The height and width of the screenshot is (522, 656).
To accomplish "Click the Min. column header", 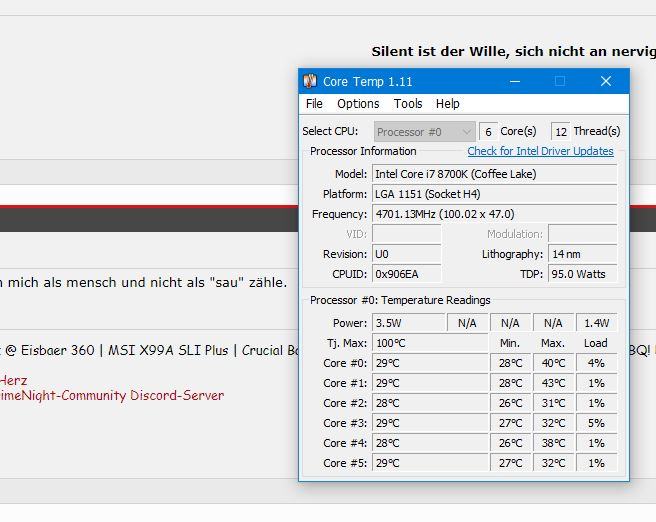I will pos(510,343).
